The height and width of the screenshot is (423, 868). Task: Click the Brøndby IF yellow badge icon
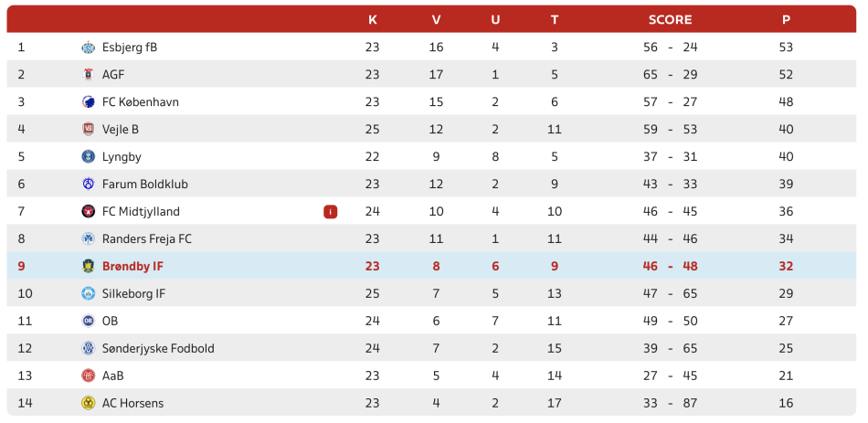click(88, 266)
